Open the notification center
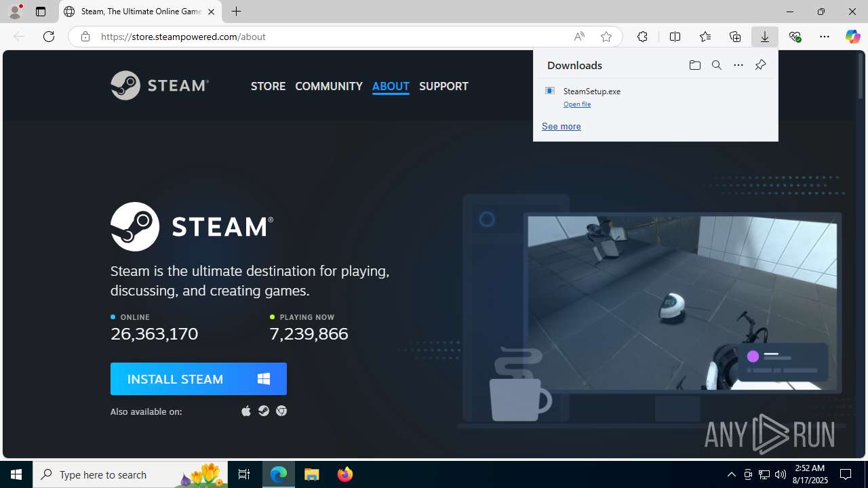The height and width of the screenshot is (488, 868). (x=846, y=474)
